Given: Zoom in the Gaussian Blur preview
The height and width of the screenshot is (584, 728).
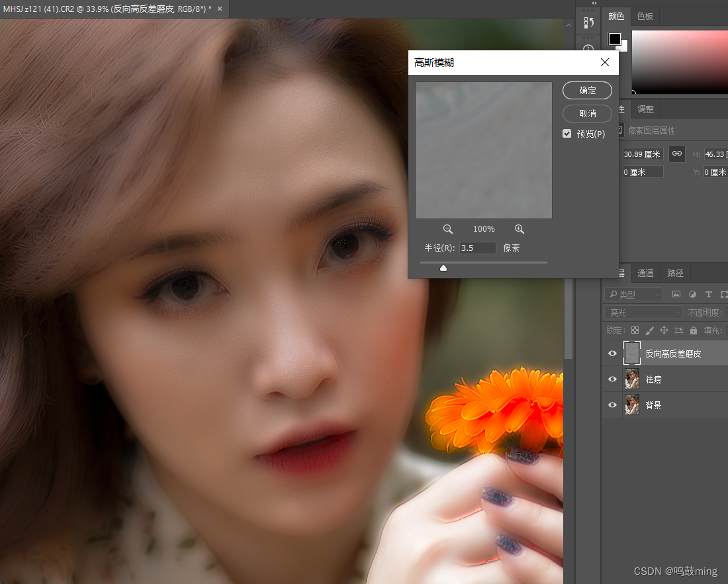Looking at the screenshot, I should [519, 229].
